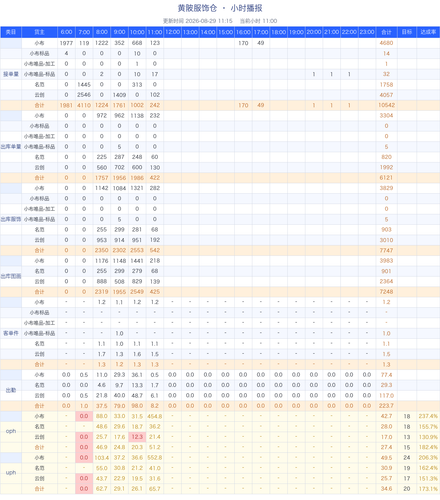The width and height of the screenshot is (440, 500).
Task: Select the oph value 454.8
Action: pyautogui.click(x=155, y=416)
